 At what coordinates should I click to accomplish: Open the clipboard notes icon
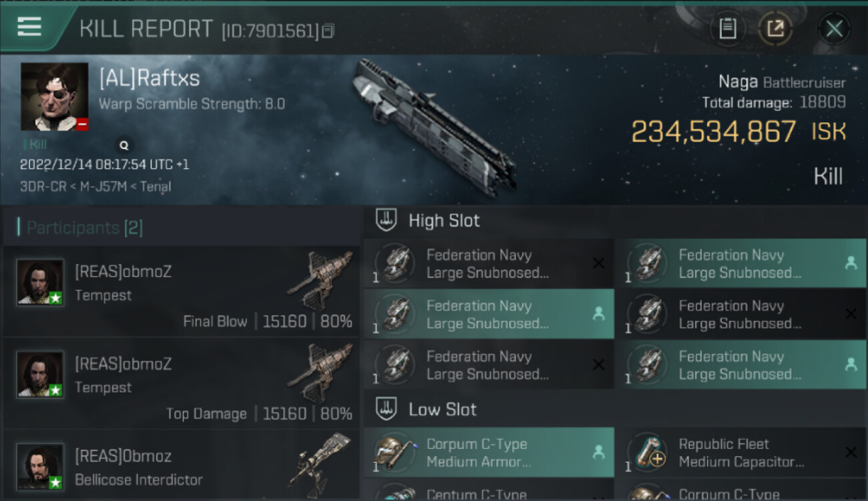(x=728, y=29)
